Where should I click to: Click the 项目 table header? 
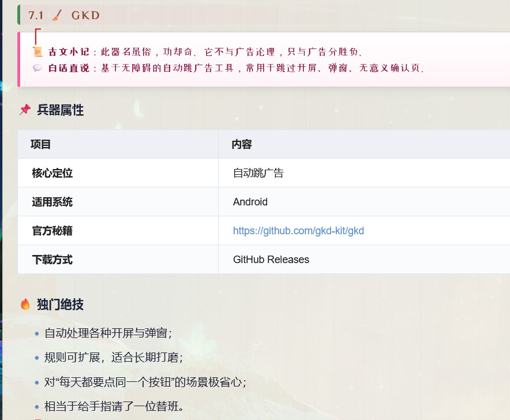click(118, 144)
